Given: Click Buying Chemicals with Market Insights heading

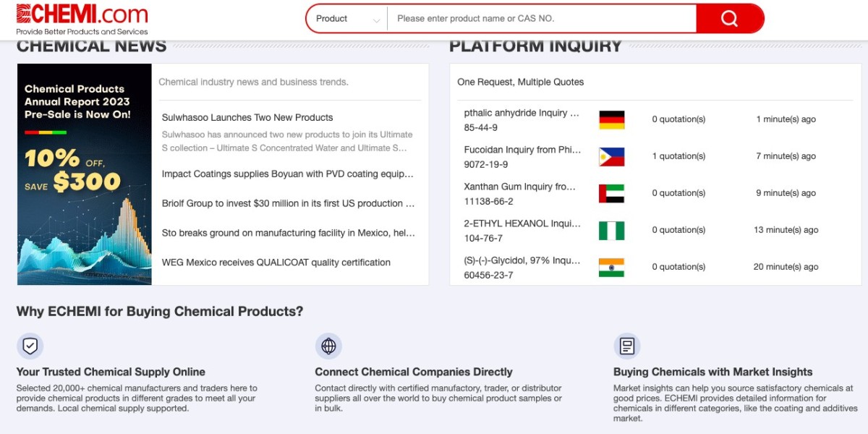Looking at the screenshot, I should pos(713,372).
